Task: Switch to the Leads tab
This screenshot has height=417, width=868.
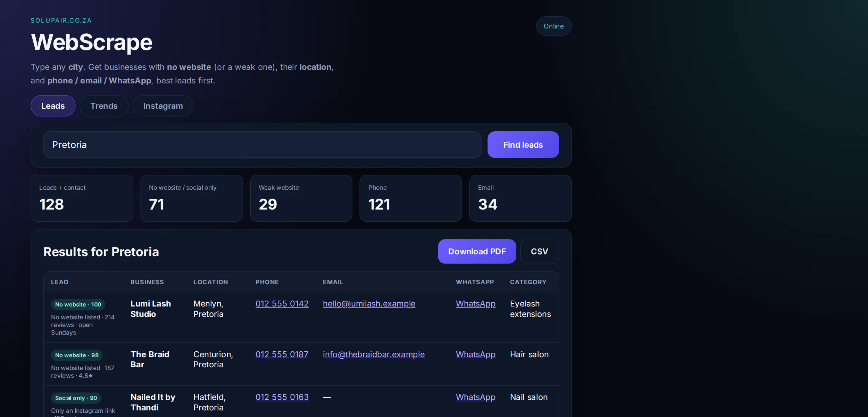Action: [x=53, y=106]
